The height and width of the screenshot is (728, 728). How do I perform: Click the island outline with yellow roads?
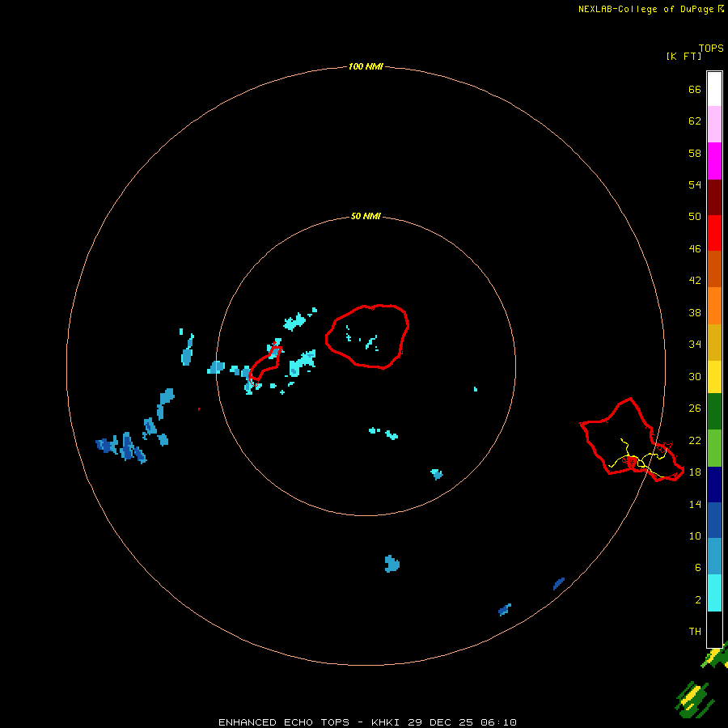pos(632,440)
